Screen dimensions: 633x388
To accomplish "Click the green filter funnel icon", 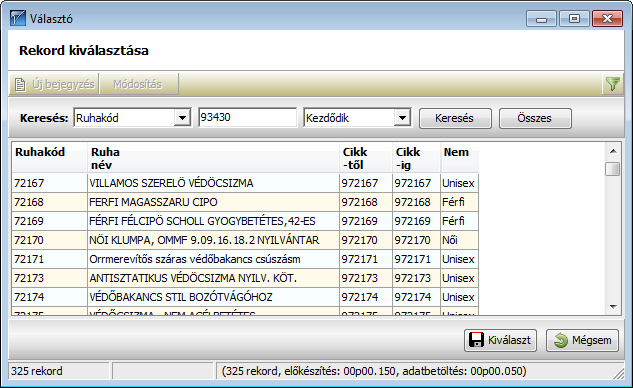I will coord(612,84).
